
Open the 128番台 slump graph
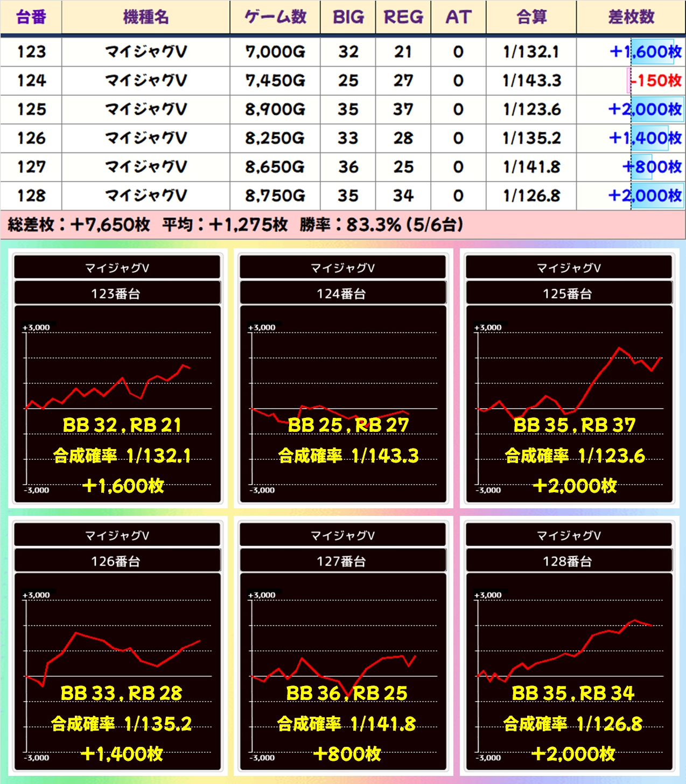pos(569,671)
